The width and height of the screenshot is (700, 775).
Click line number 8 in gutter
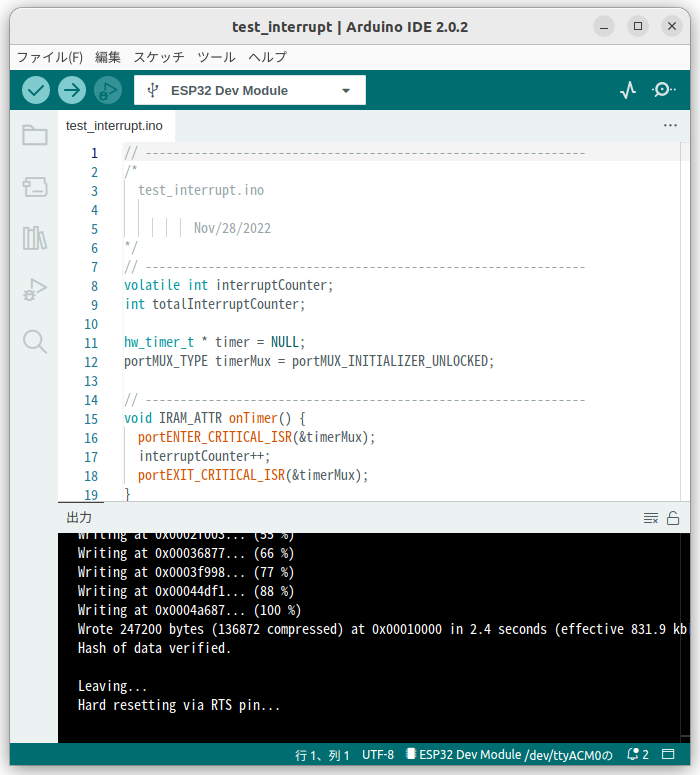pos(94,286)
